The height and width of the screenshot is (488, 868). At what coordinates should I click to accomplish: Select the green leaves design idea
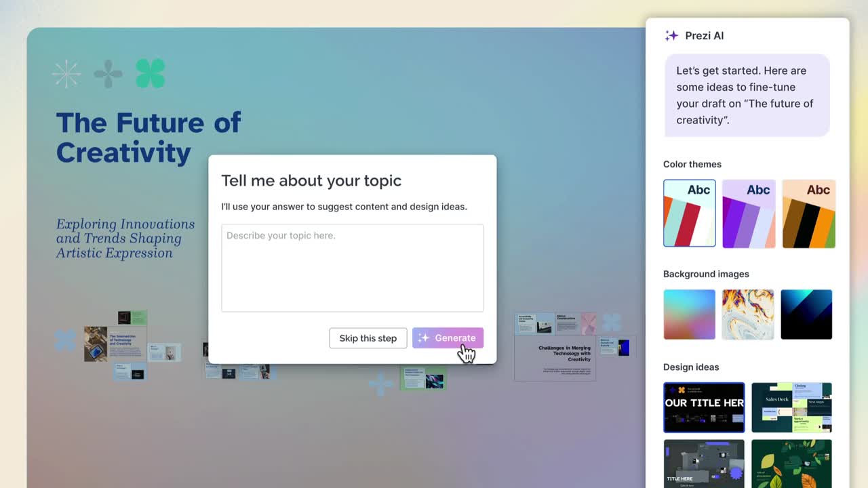click(791, 464)
